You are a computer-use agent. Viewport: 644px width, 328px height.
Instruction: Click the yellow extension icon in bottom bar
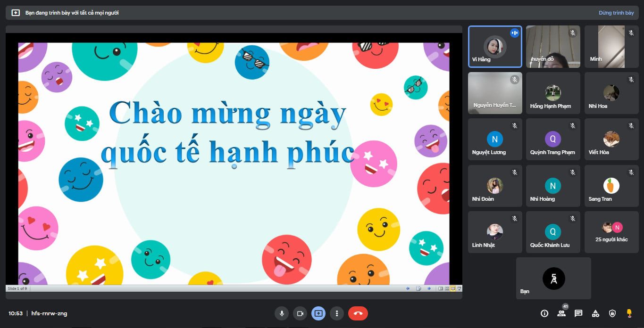point(629,313)
